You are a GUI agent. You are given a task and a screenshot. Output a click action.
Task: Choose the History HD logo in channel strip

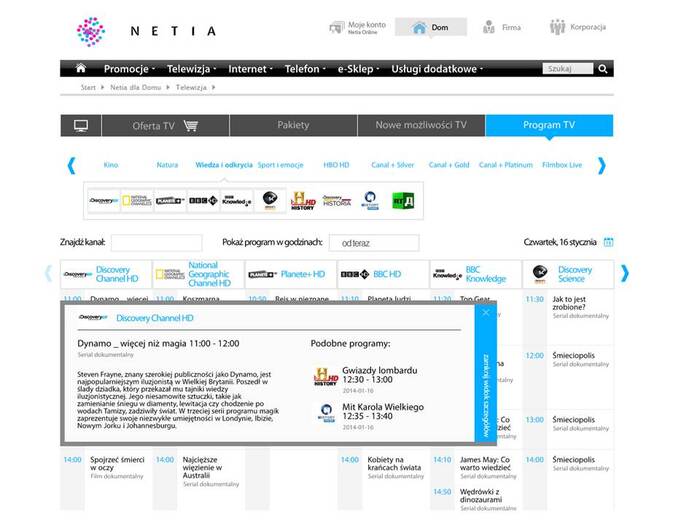[303, 201]
